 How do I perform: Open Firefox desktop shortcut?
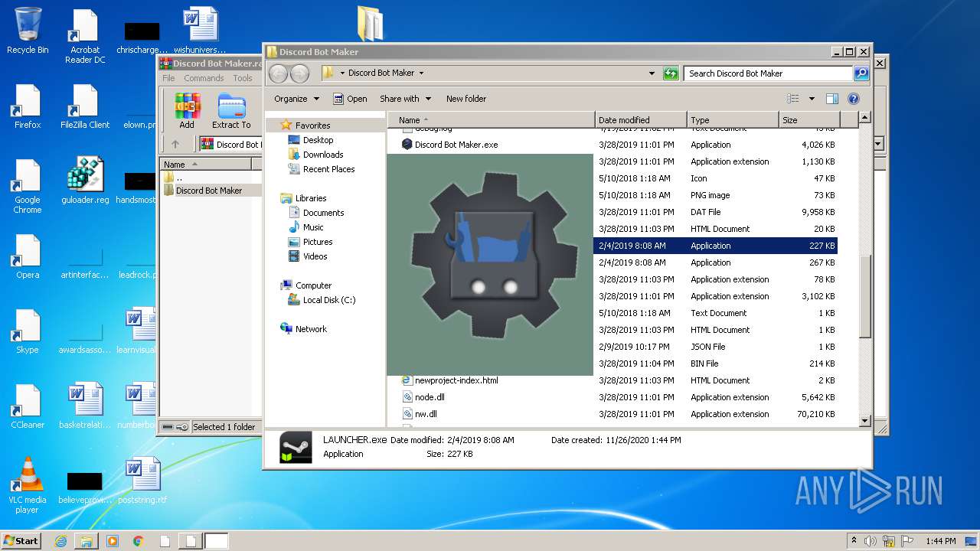[28, 106]
